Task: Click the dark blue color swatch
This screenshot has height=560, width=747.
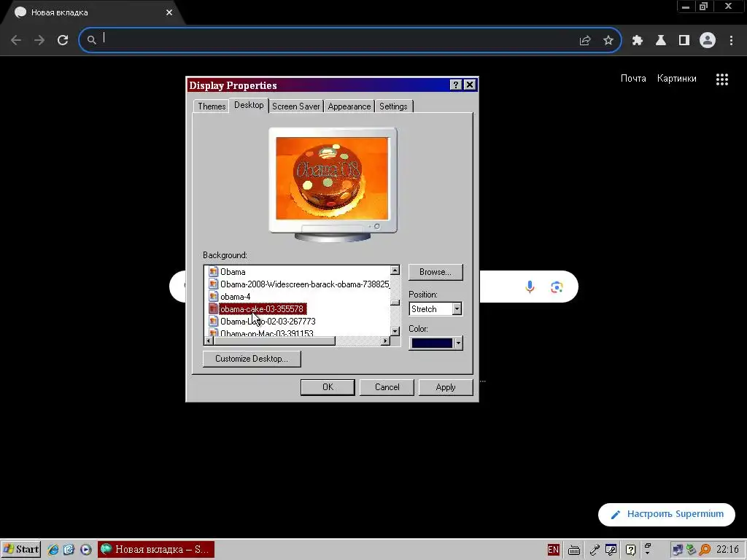Action: 432,343
